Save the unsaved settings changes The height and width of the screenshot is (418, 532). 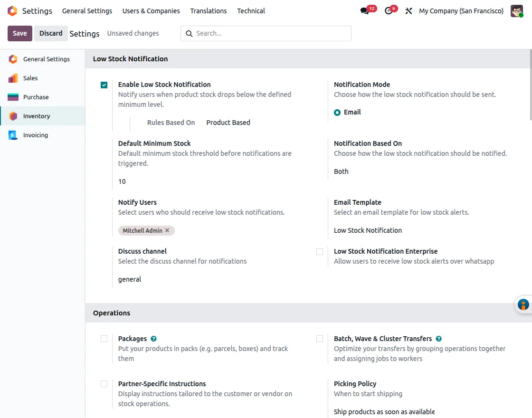pyautogui.click(x=19, y=33)
